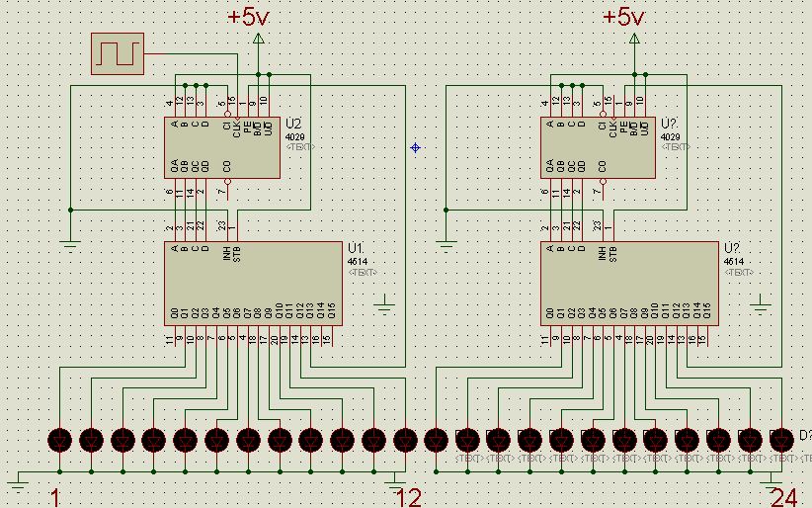The height and width of the screenshot is (508, 812).
Task: Click the red number 24 label
Action: point(784,498)
